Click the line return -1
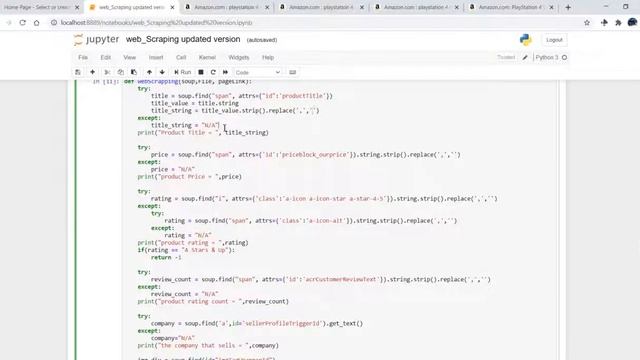This screenshot has height=360, width=640. click(x=166, y=258)
